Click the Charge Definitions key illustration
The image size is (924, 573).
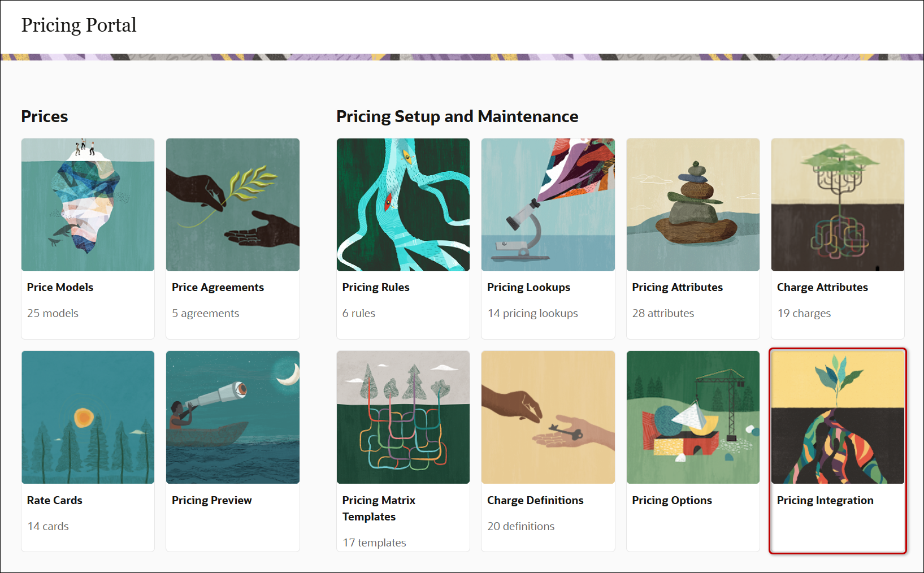pos(548,417)
